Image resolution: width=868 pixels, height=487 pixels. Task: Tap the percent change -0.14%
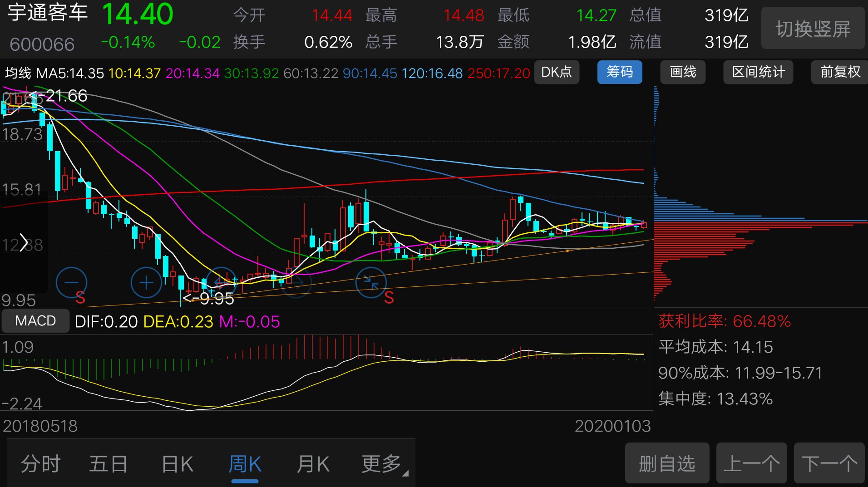tap(128, 42)
